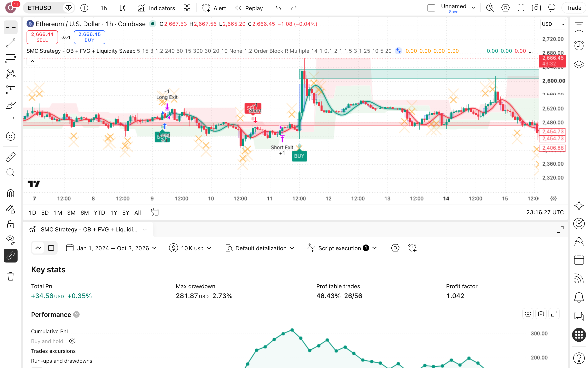Switch to the list of trades table view

click(51, 248)
